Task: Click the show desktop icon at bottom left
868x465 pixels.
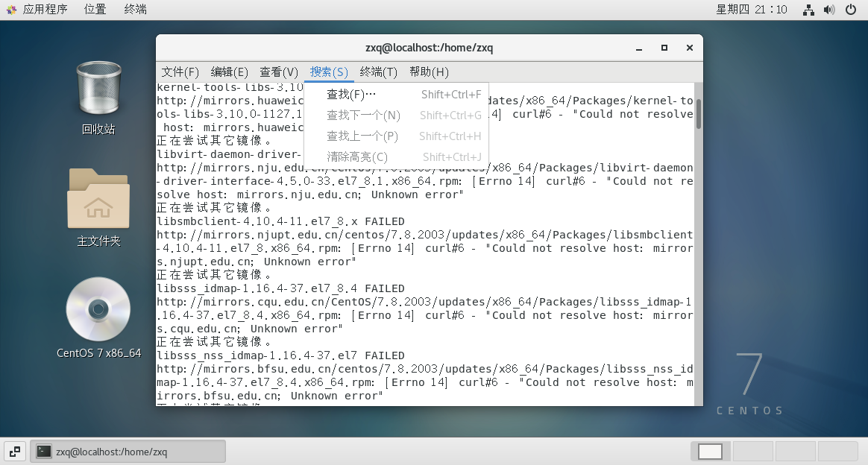Action: point(13,451)
